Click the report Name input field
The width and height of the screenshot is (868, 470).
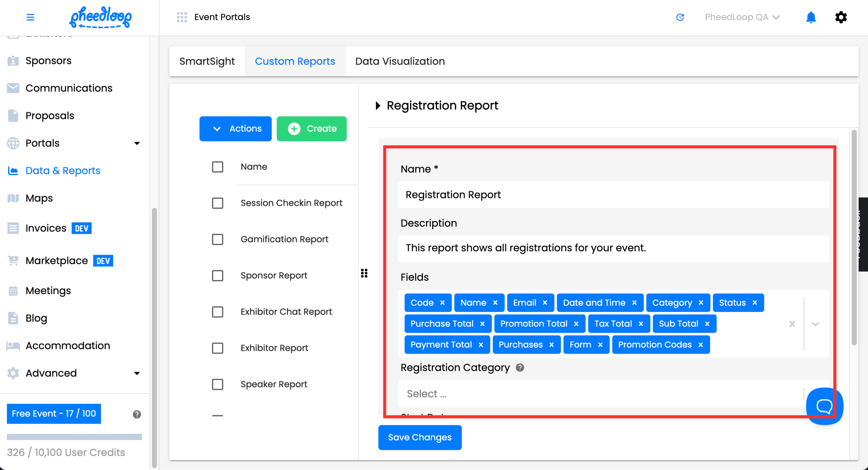point(612,195)
